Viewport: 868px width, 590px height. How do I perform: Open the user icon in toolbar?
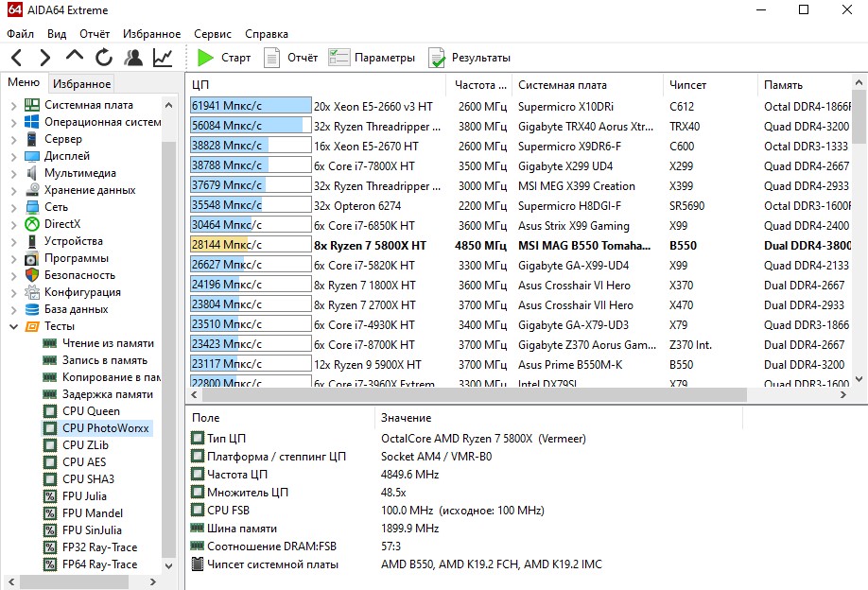[133, 57]
